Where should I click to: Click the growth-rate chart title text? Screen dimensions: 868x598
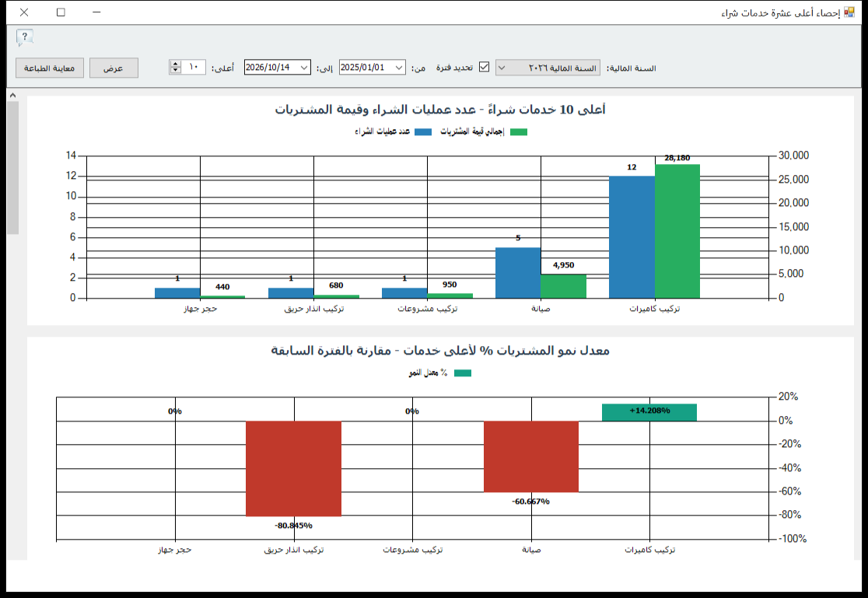(x=440, y=351)
